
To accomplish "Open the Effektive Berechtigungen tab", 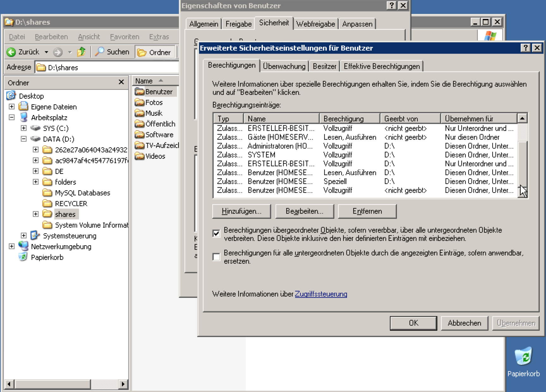I will tap(381, 66).
